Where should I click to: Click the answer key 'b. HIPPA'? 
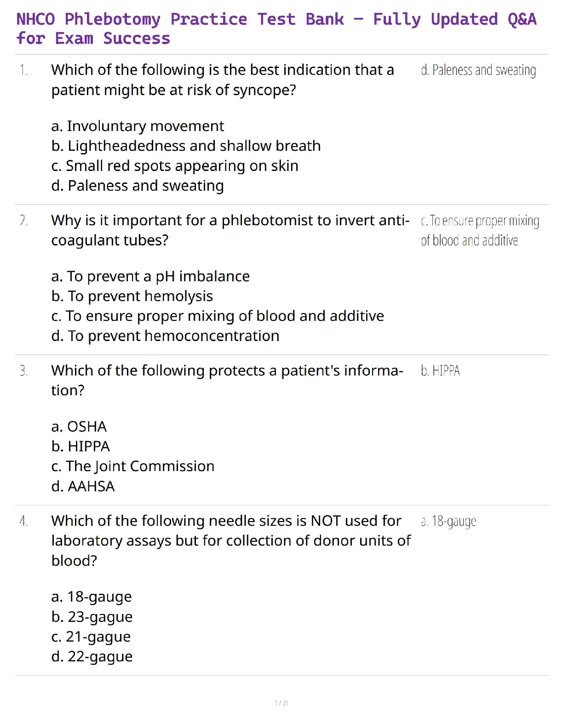440,371
